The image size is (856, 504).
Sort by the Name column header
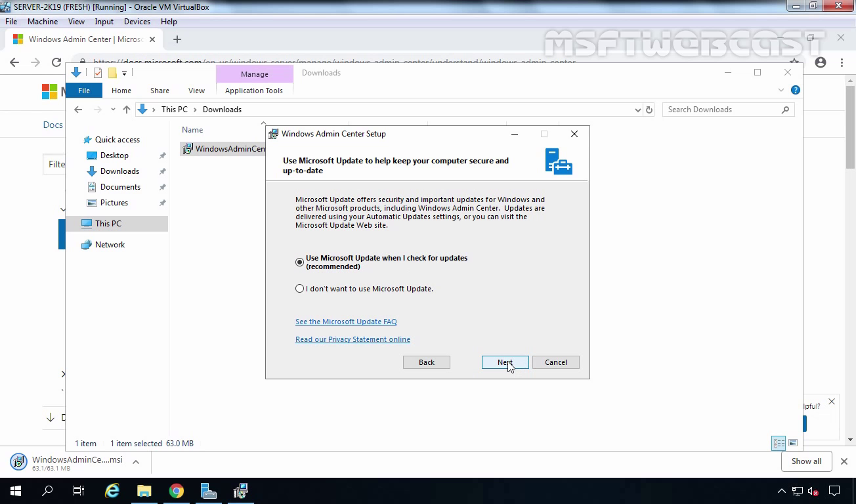pos(192,130)
